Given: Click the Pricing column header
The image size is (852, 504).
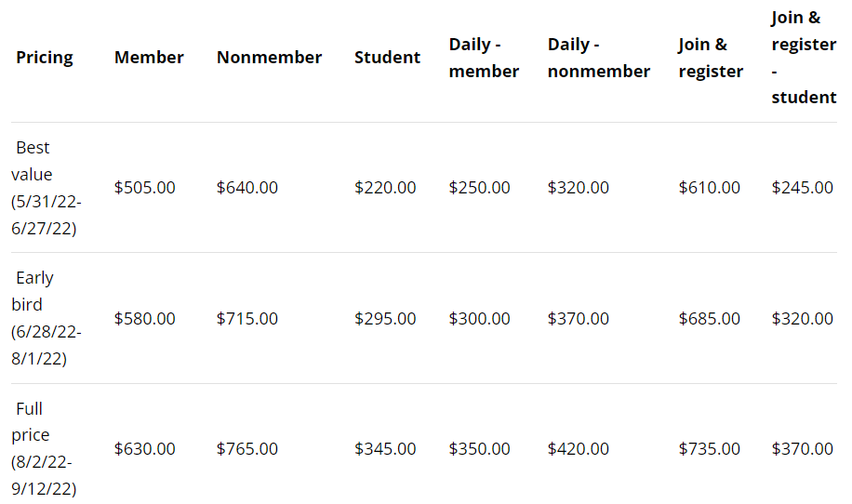Looking at the screenshot, I should (x=45, y=58).
